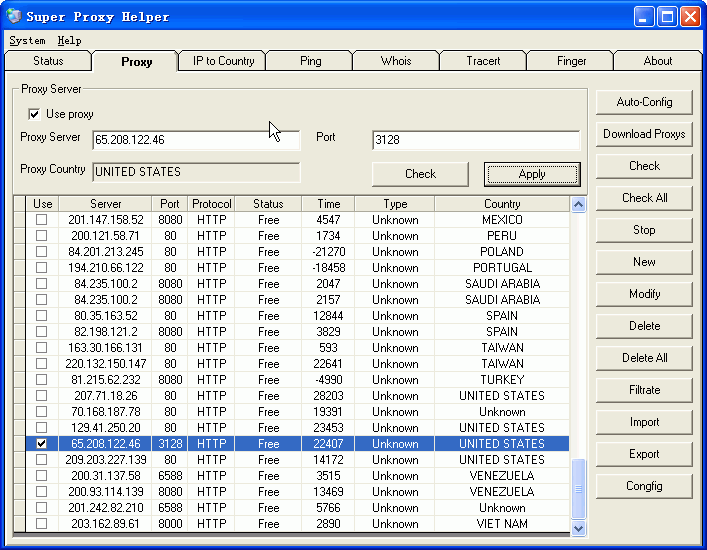Tick the checkbox for 80.35.163.52
Viewport: 707px width, 550px height.
(x=41, y=316)
